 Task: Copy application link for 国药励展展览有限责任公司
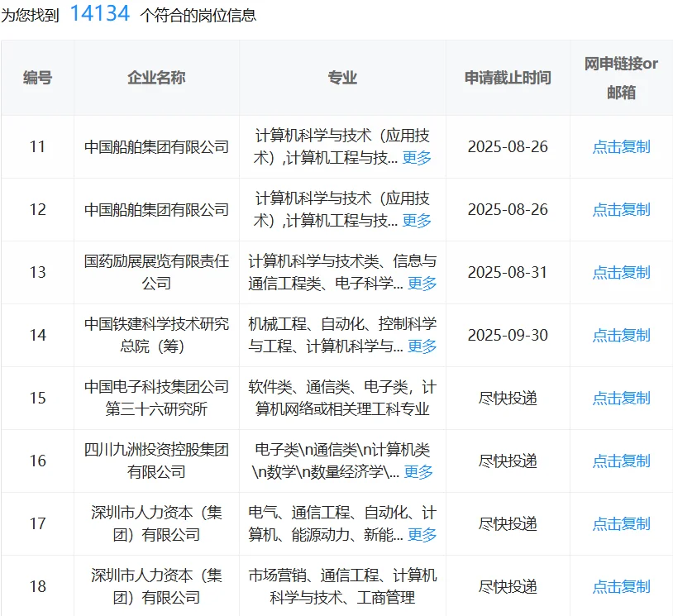(621, 272)
